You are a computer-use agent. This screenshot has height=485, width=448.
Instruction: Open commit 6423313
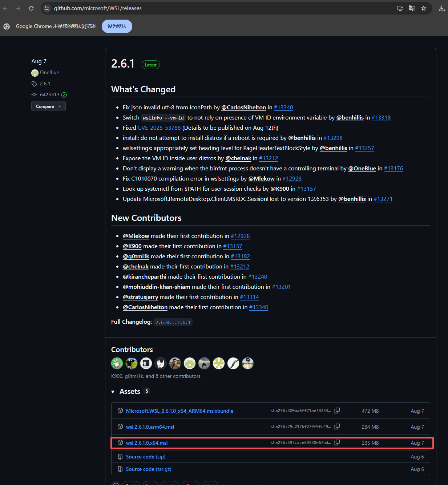tap(50, 95)
